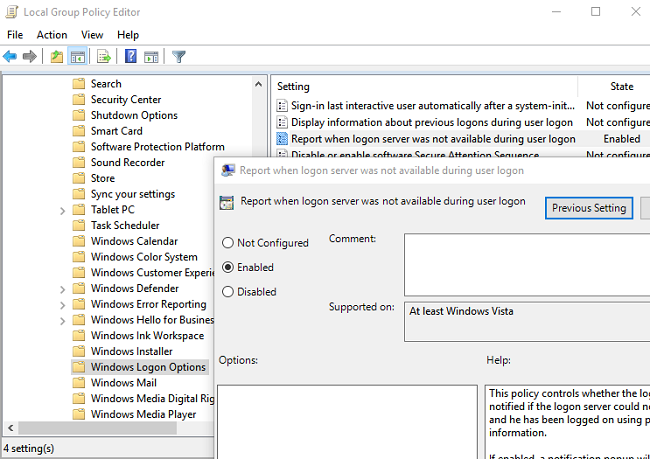Viewport: 650px width, 459px height.
Task: Open the Help question-mark toolbar icon
Action: 131,56
